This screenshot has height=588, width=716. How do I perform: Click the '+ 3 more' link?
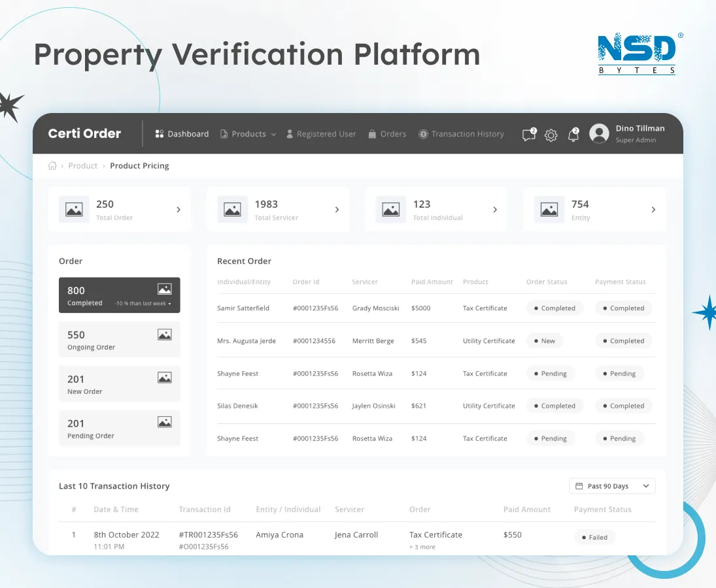click(x=422, y=547)
